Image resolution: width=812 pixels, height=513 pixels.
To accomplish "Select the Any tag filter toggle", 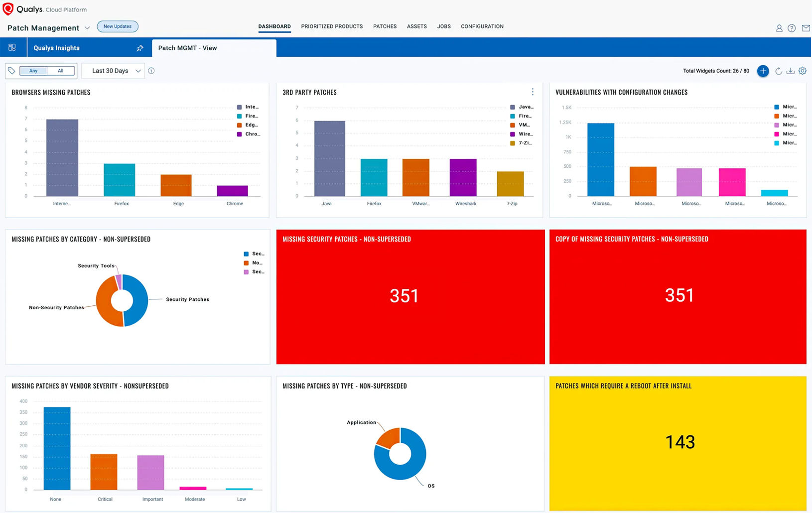I will click(x=33, y=71).
